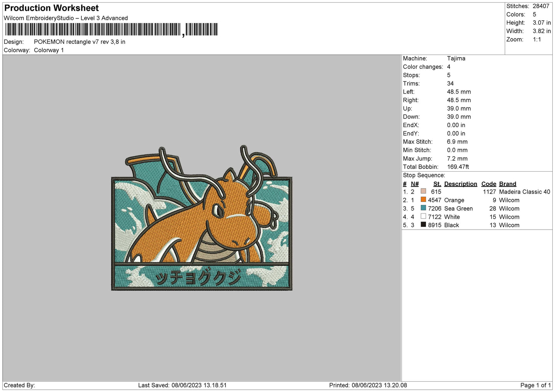555x392 pixels.
Task: Click the Pokemon embroidery design preview
Action: tap(202, 219)
